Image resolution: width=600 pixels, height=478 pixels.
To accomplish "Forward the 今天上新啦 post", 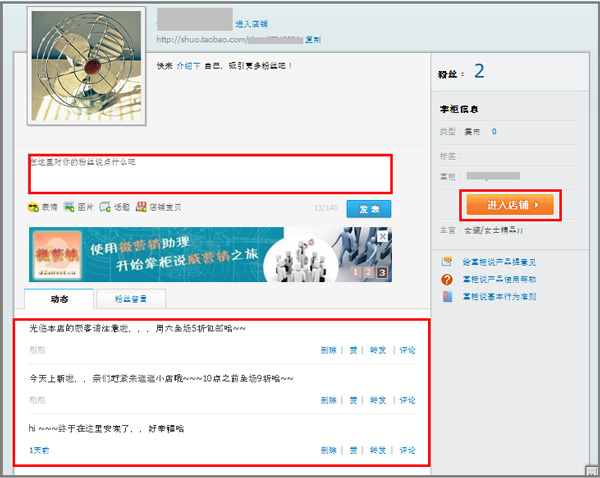I will click(x=378, y=400).
